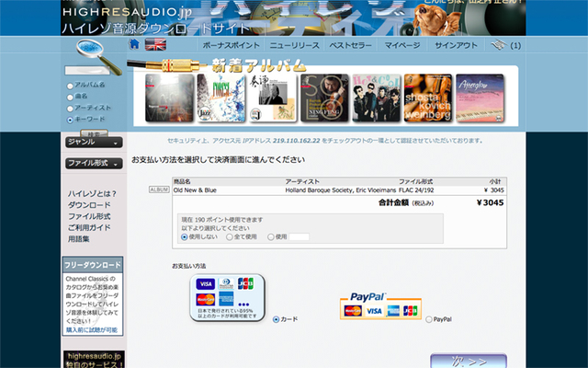The height and width of the screenshot is (368, 588).
Task: Click the ALBUM tag beside Old New & Blue
Action: [x=159, y=190]
